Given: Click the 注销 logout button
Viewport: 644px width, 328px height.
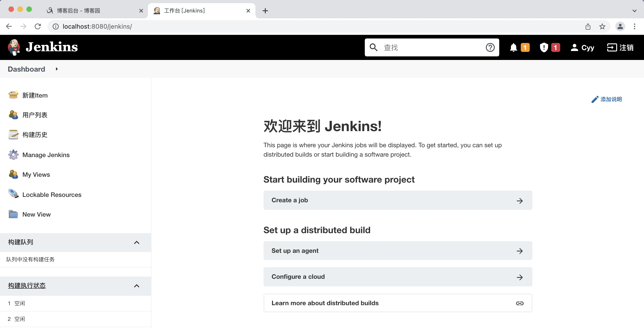Looking at the screenshot, I should (x=620, y=47).
